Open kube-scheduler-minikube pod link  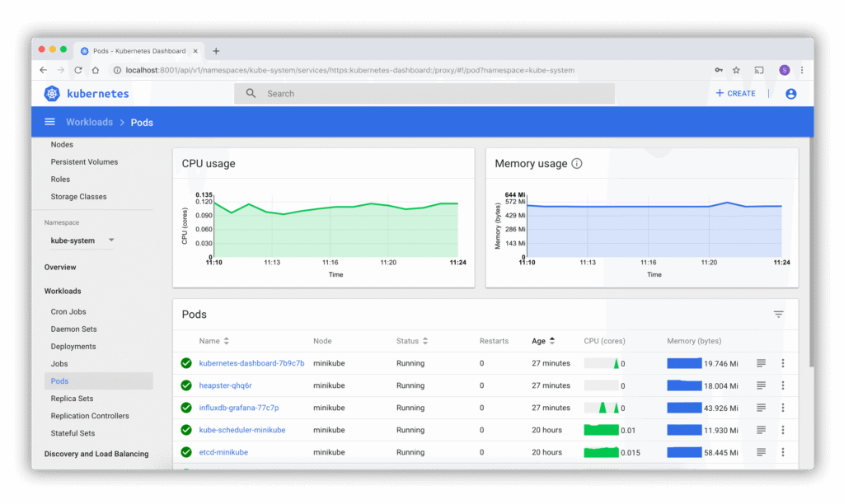242,430
